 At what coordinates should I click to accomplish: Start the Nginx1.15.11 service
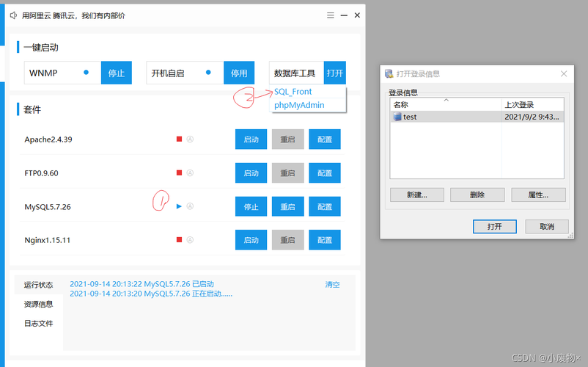(x=251, y=240)
